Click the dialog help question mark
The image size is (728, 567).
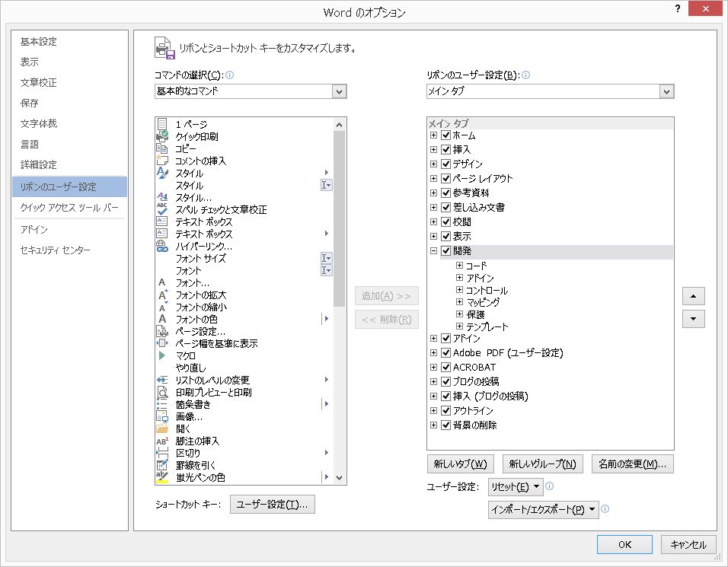point(678,8)
